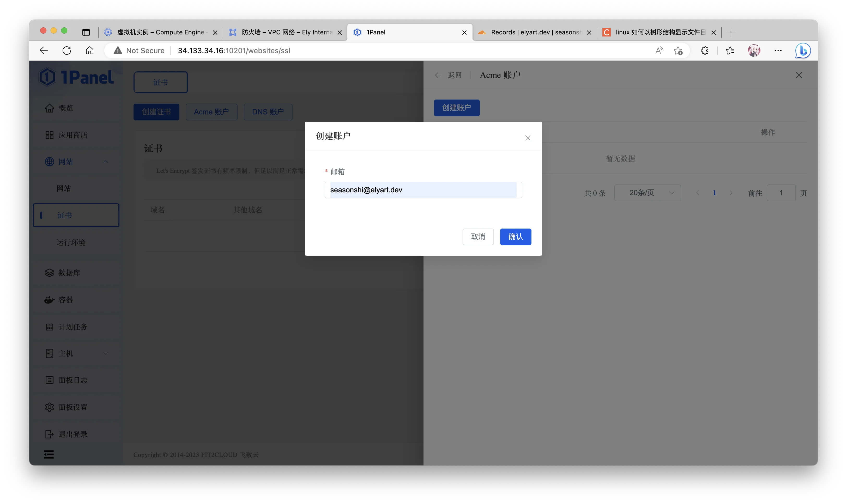Switch to Records elyart.dev tab
Image resolution: width=847 pixels, height=504 pixels.
[x=535, y=32]
